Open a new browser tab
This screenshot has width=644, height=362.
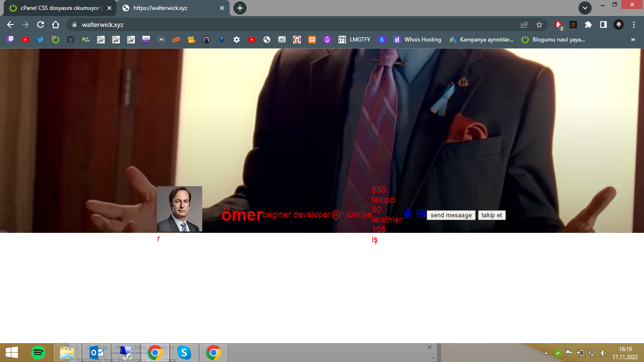240,8
